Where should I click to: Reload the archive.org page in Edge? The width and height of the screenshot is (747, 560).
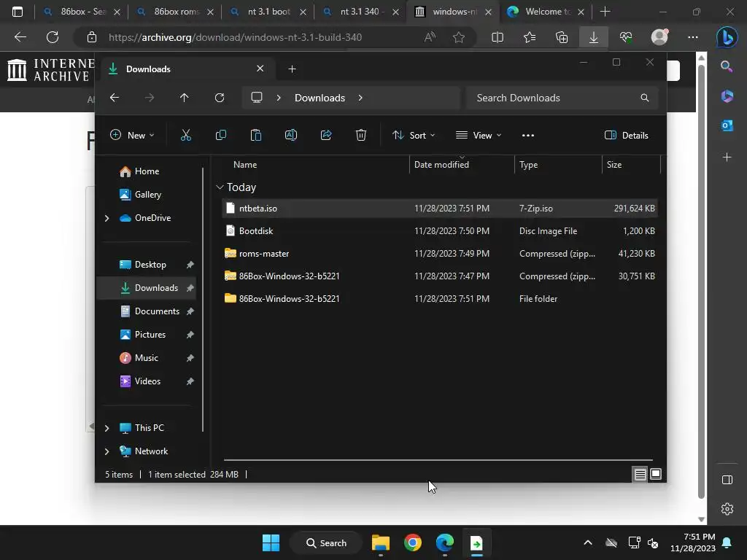(x=53, y=37)
